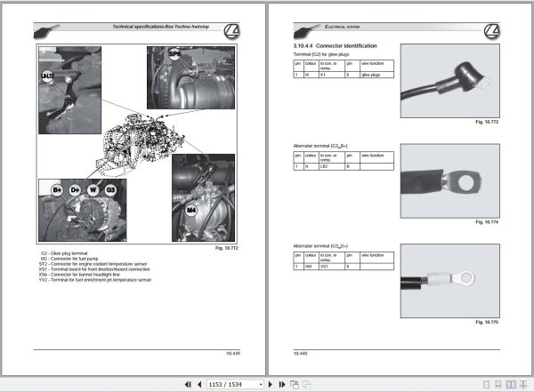
Task: Jump to the last page
Action: point(282,385)
